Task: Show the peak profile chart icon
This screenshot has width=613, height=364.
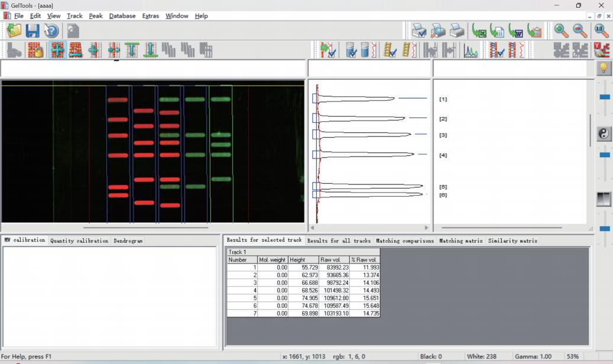Action: [x=471, y=50]
